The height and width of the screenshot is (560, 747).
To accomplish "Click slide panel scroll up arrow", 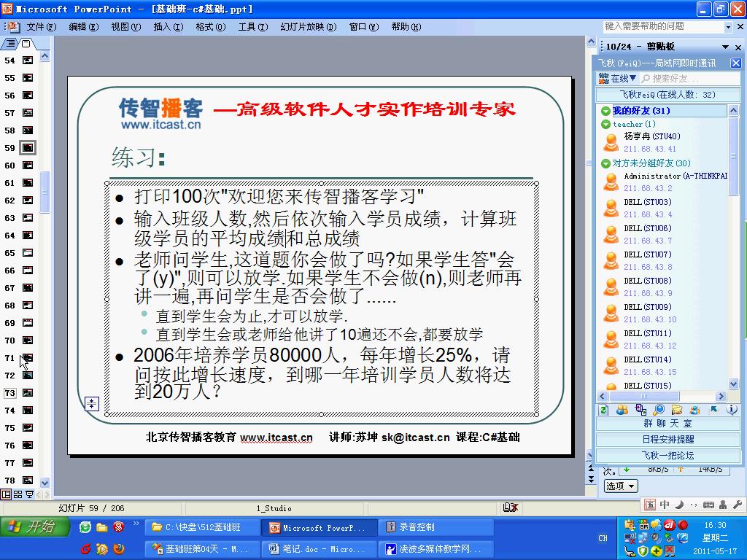I will (x=44, y=56).
